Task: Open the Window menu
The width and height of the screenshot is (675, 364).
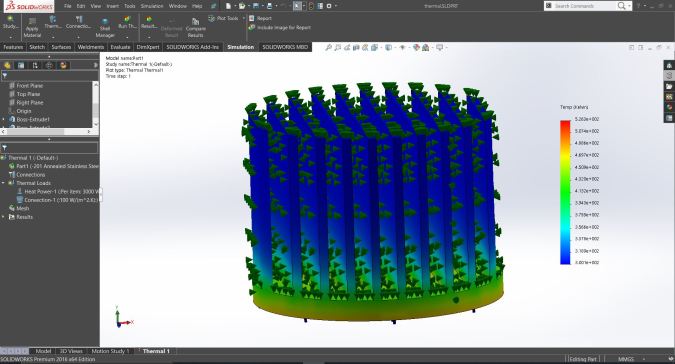Action: coord(177,6)
